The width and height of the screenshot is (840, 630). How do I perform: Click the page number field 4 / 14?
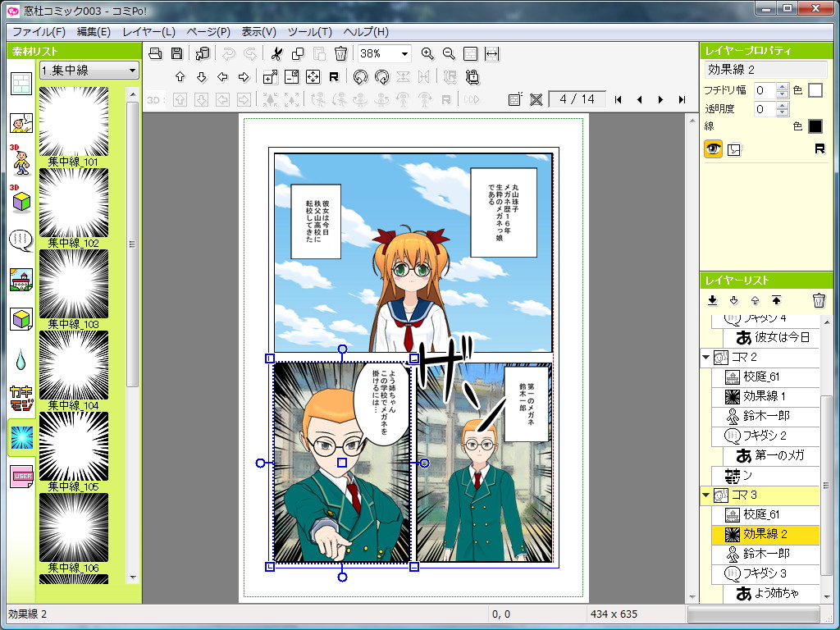[x=577, y=99]
